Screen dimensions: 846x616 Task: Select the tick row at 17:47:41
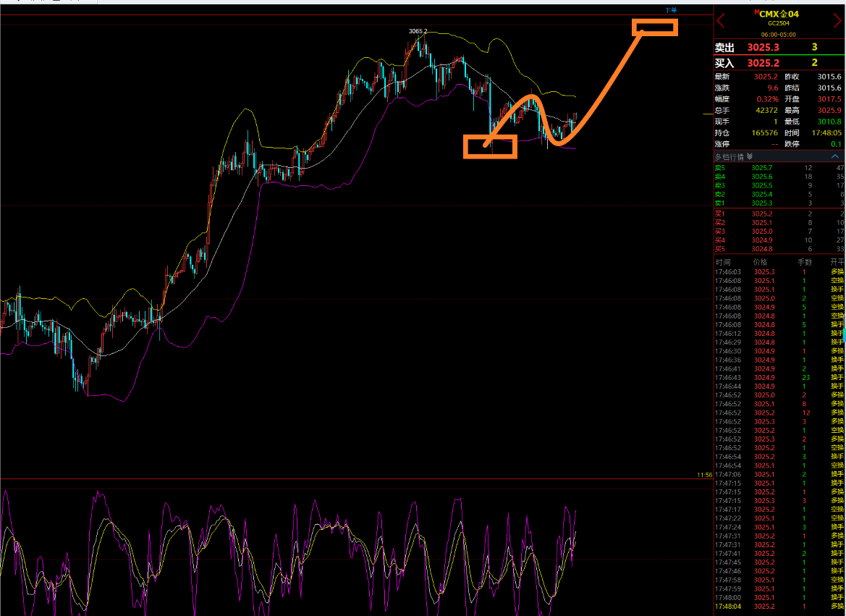[779, 553]
